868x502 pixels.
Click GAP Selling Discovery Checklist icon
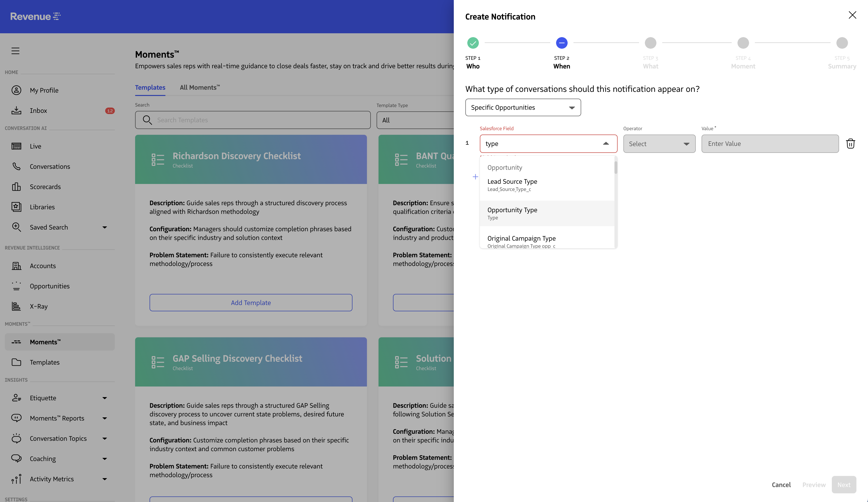[158, 362]
